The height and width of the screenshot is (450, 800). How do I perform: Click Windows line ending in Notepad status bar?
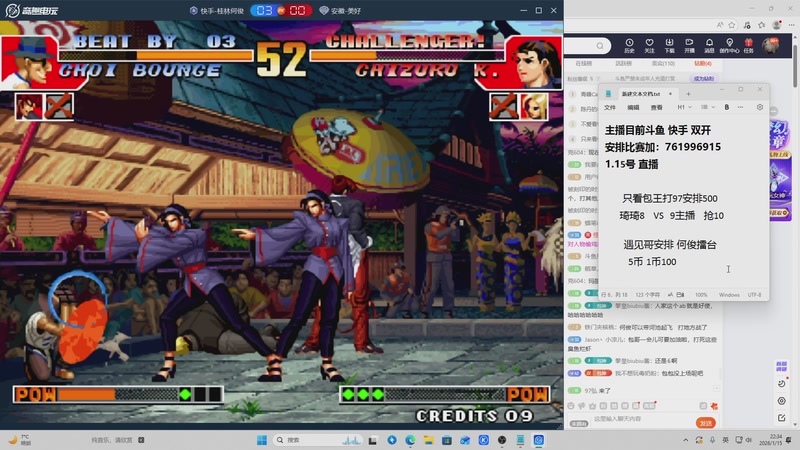pyautogui.click(x=729, y=295)
